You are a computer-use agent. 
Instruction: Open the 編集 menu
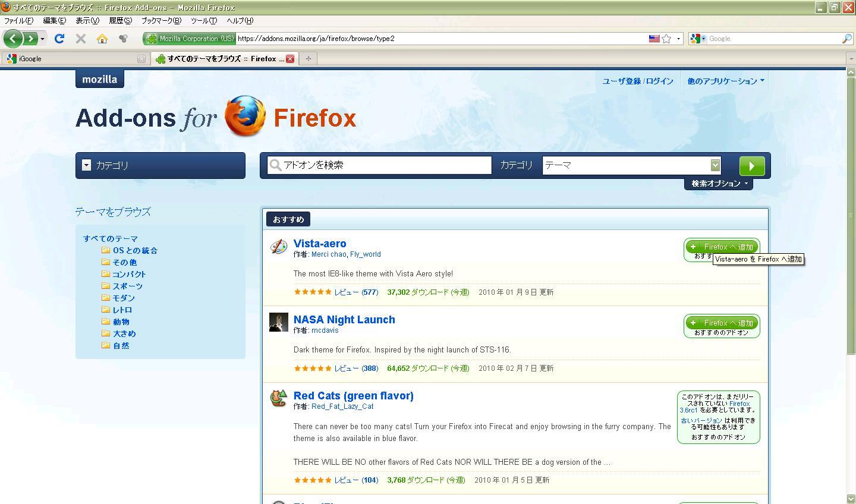[x=54, y=21]
